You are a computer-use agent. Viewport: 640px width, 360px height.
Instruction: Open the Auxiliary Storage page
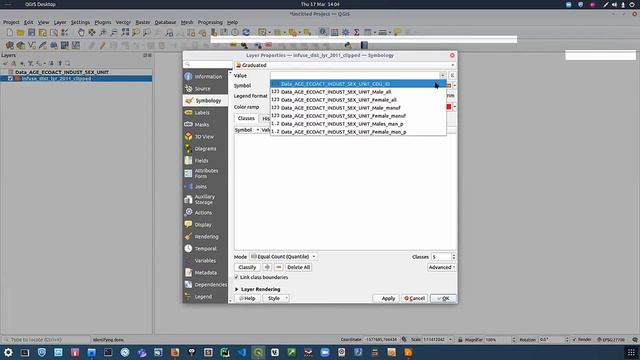205,200
